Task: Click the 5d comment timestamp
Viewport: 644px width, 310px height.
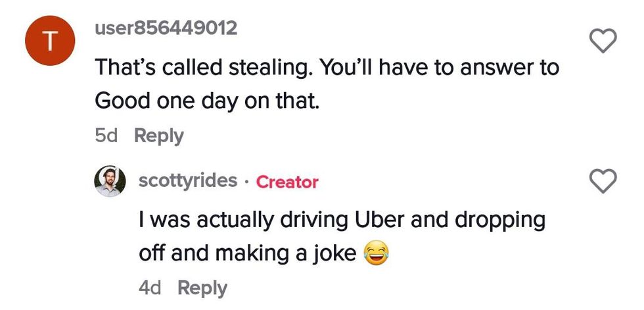Action: click(106, 136)
